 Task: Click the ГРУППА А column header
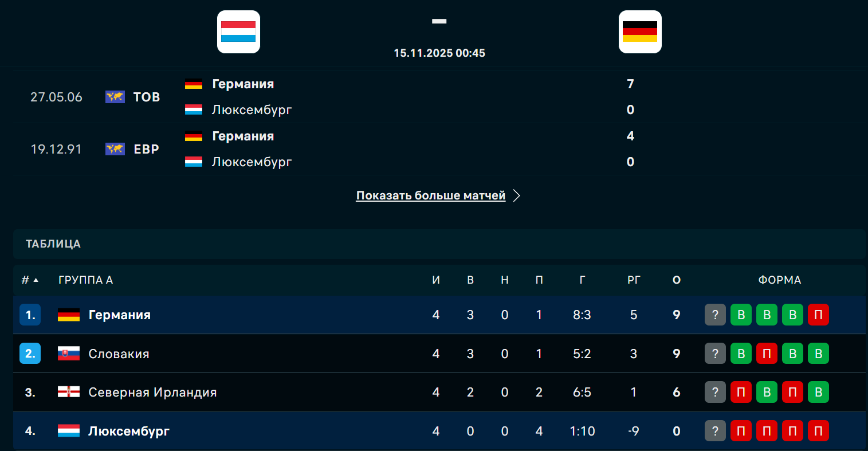click(x=85, y=280)
